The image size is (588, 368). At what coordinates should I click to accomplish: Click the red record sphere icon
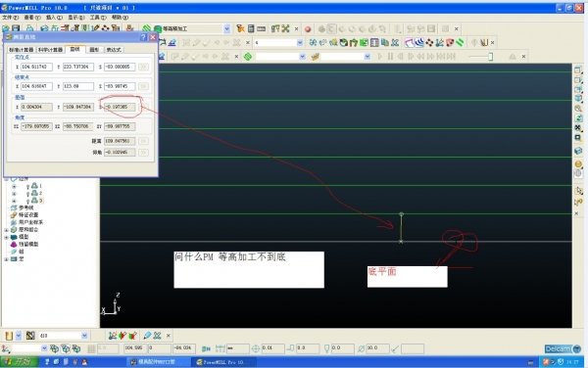pyautogui.click(x=308, y=28)
